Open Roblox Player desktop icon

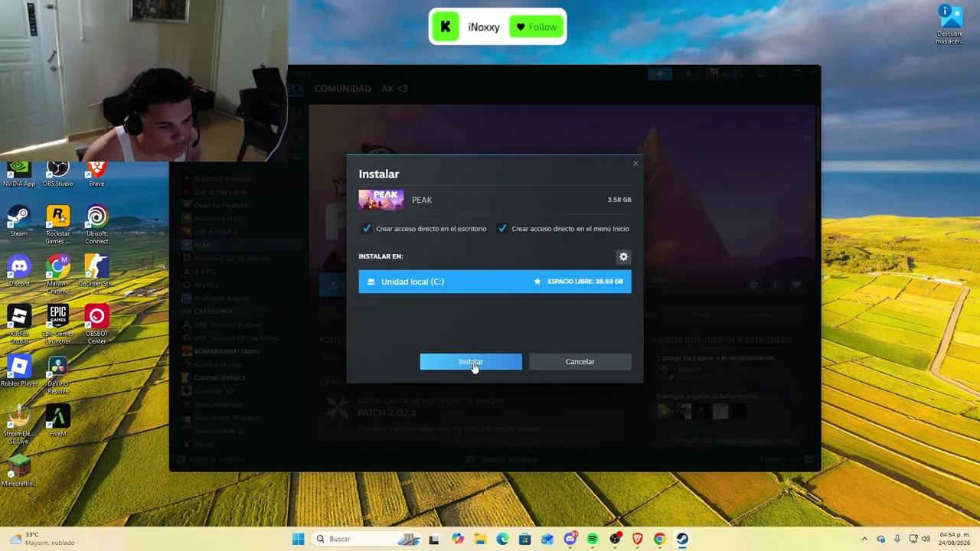[19, 371]
